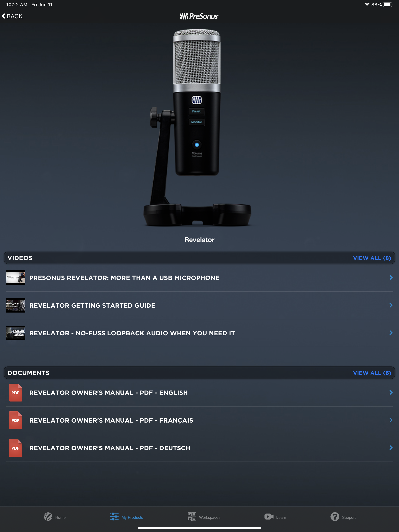Screen dimensions: 399x532
Task: Open the Support question mark icon
Action: click(x=335, y=517)
